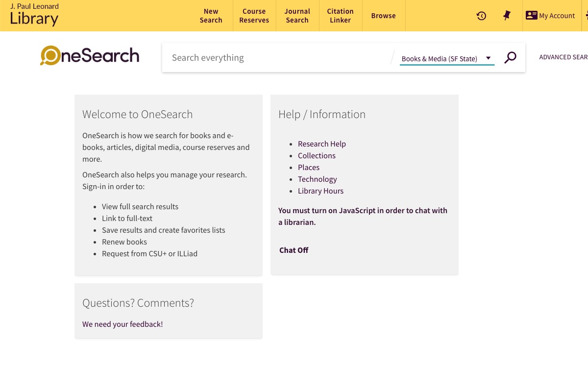The height and width of the screenshot is (392, 588).
Task: Click 'Renew books' list item
Action: (124, 242)
